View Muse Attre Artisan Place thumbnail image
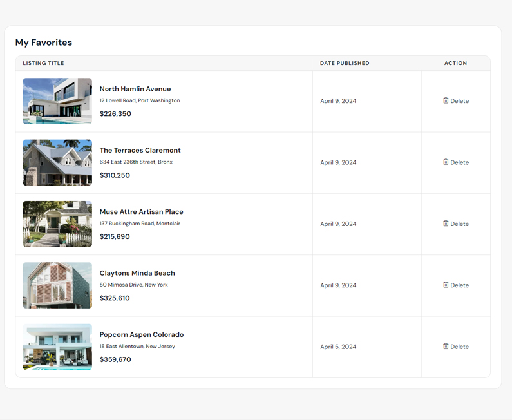 57,224
